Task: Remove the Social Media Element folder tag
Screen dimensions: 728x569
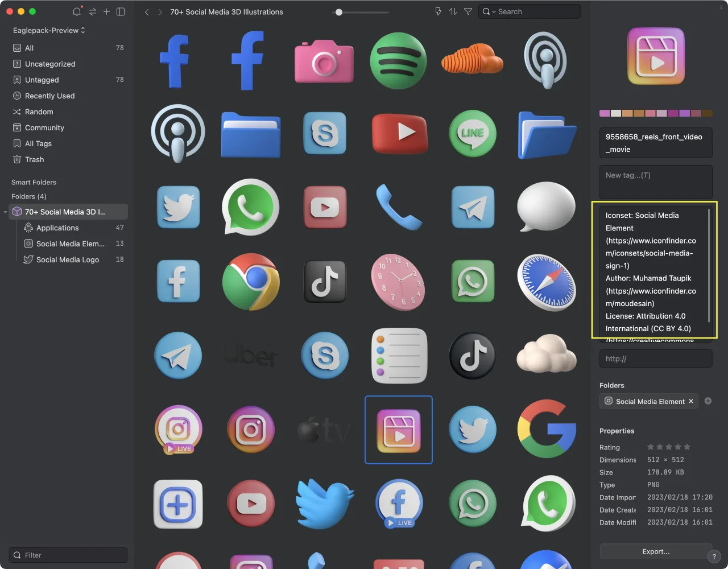Action: [691, 401]
